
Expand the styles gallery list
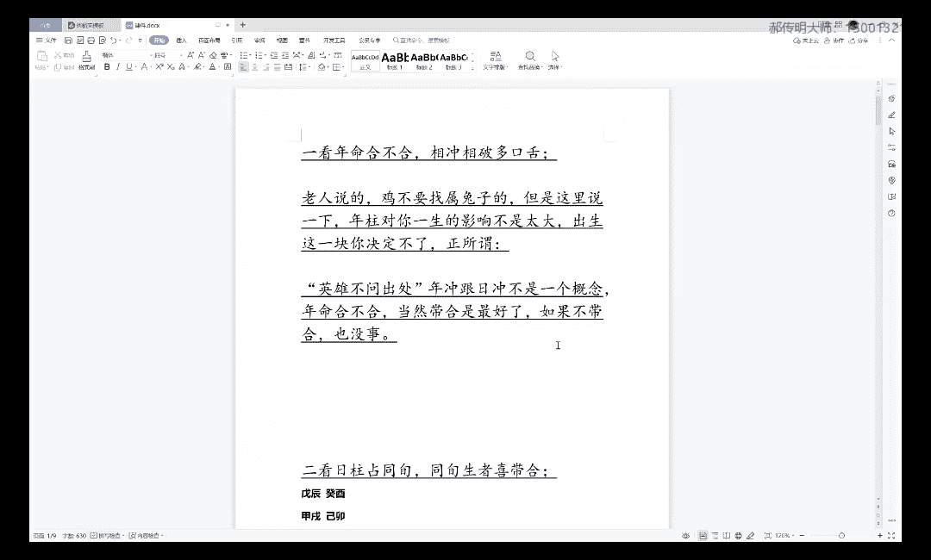tap(473, 66)
